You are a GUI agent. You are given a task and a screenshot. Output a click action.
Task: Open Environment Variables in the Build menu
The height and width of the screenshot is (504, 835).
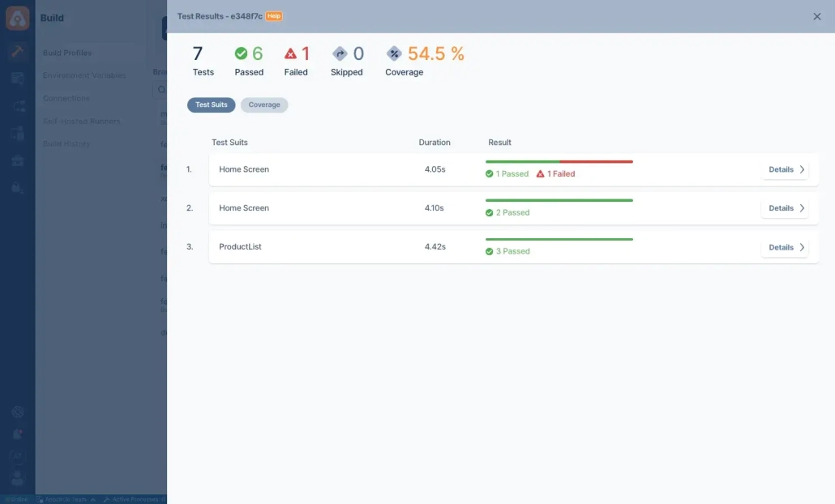coord(84,75)
